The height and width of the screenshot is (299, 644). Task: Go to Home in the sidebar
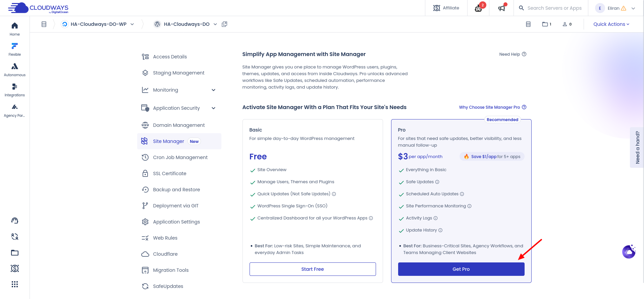coord(15,29)
